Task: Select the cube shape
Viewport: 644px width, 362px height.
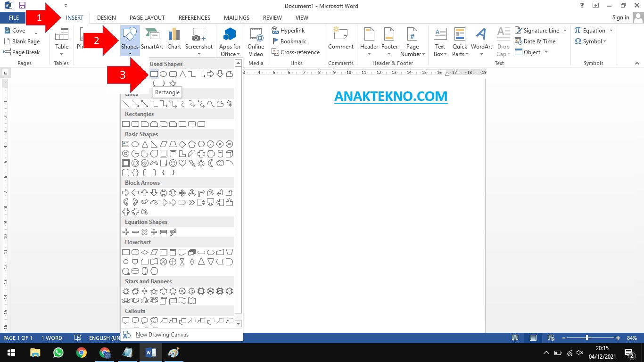Action: (x=230, y=154)
